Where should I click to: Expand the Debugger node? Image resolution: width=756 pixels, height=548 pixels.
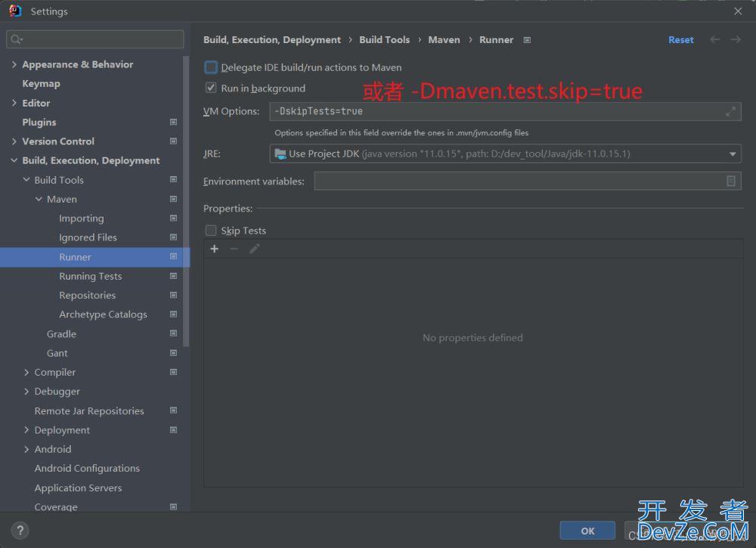(26, 392)
